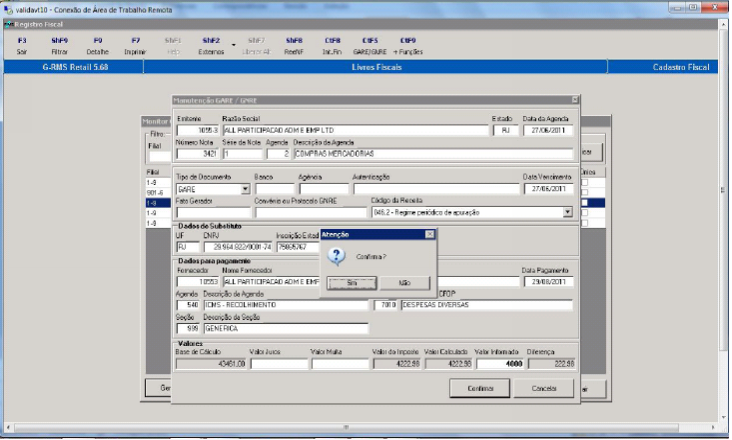732x440 pixels.
Task: Click the Valor Juros input field
Action: pyautogui.click(x=279, y=364)
